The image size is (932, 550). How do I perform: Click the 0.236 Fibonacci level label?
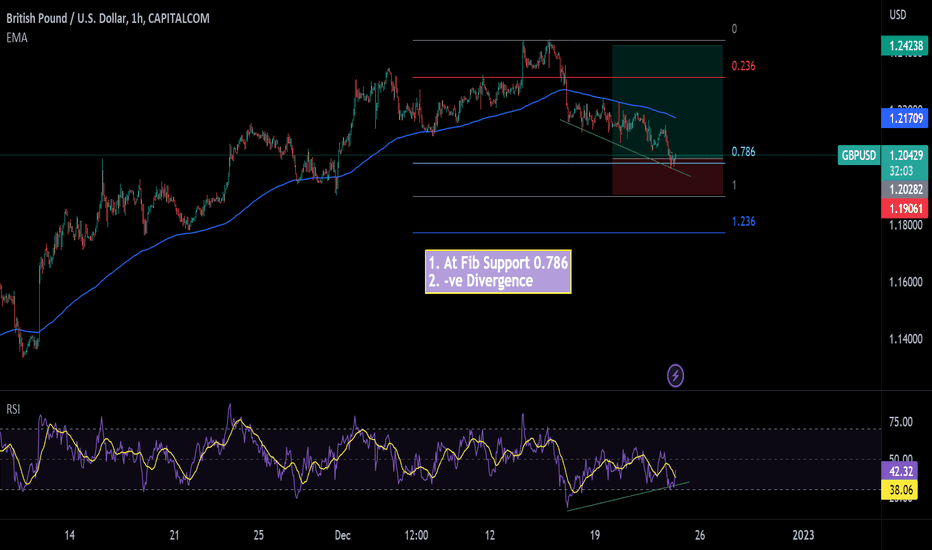743,66
